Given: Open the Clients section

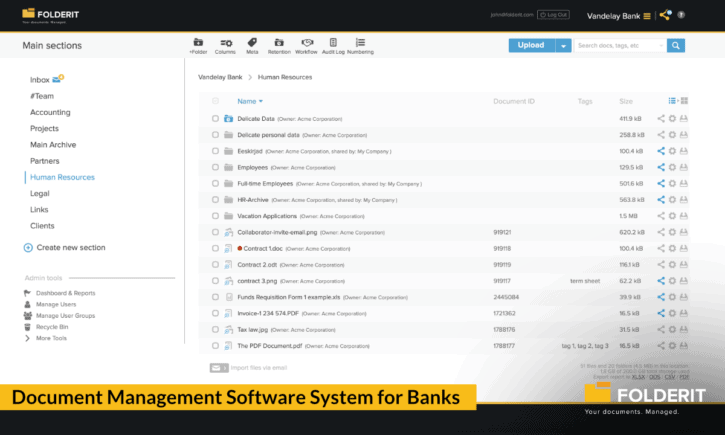Looking at the screenshot, I should coord(42,226).
